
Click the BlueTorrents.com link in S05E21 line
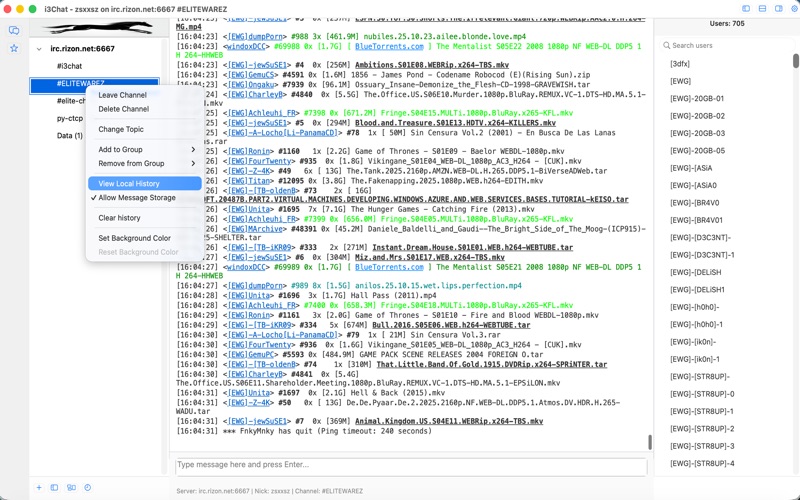pyautogui.click(x=389, y=267)
